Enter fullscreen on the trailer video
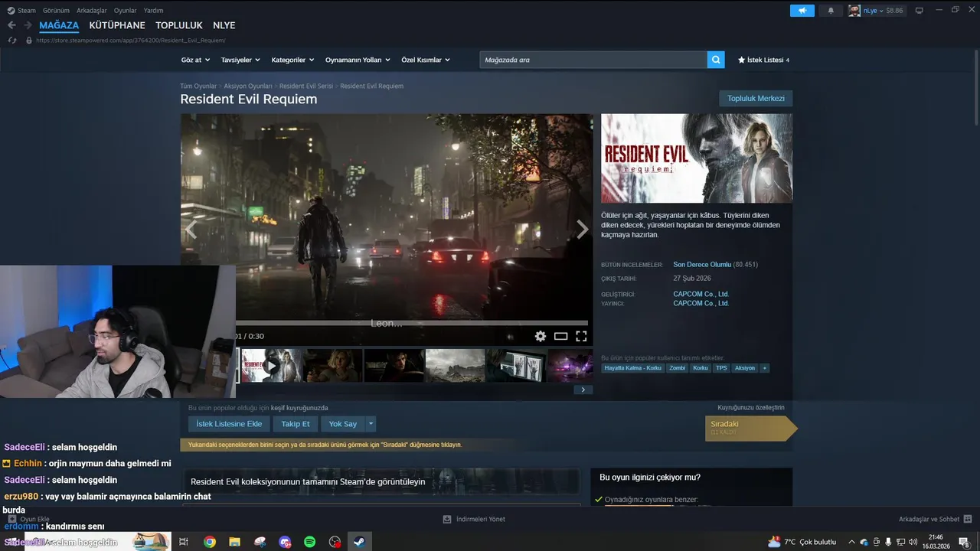The width and height of the screenshot is (980, 551). pyautogui.click(x=581, y=336)
